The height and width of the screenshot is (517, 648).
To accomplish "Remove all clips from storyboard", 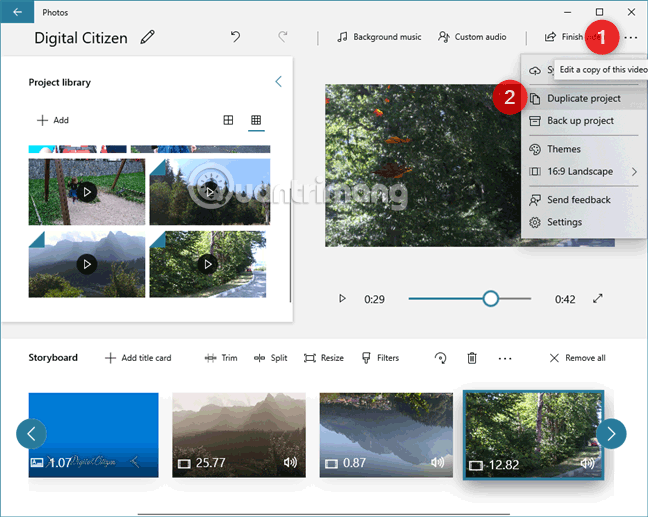I will point(578,358).
